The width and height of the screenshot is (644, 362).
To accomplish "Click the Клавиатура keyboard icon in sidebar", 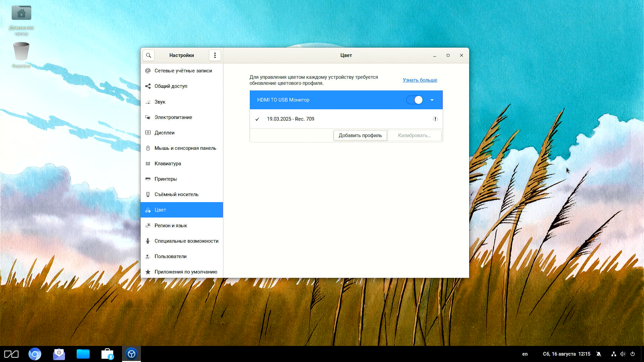I will (x=148, y=164).
